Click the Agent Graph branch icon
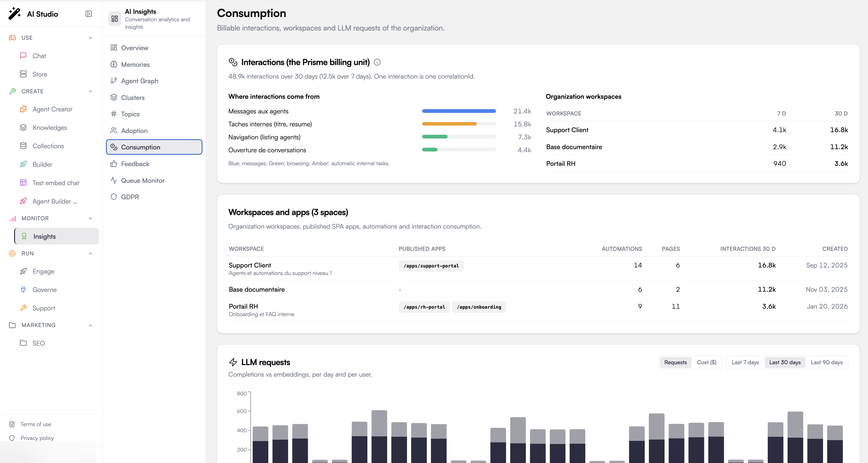The width and height of the screenshot is (868, 463). point(114,81)
